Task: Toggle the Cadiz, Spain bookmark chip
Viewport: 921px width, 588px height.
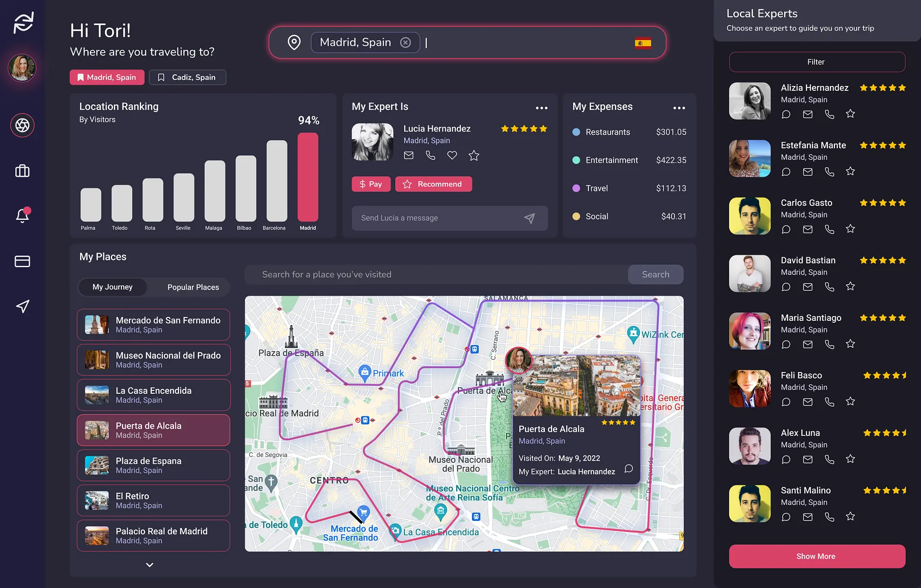Action: tap(188, 77)
